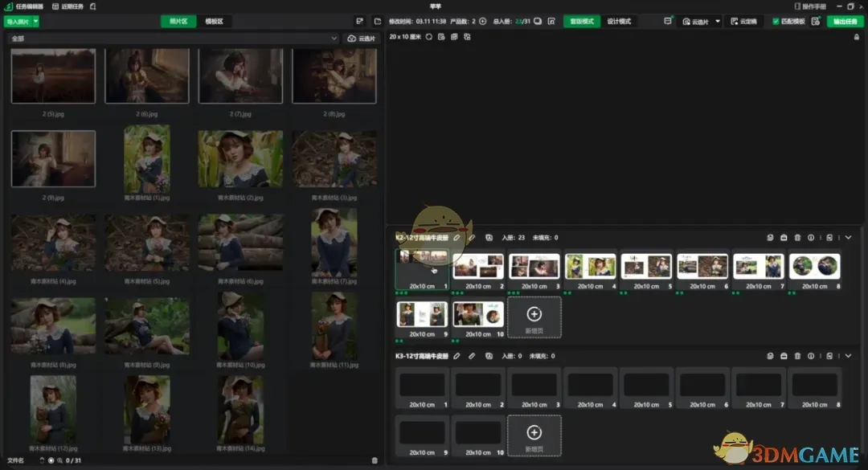This screenshot has height=470, width=868.
Task: Select the radio dot next to 文件名
Action: click(51, 460)
